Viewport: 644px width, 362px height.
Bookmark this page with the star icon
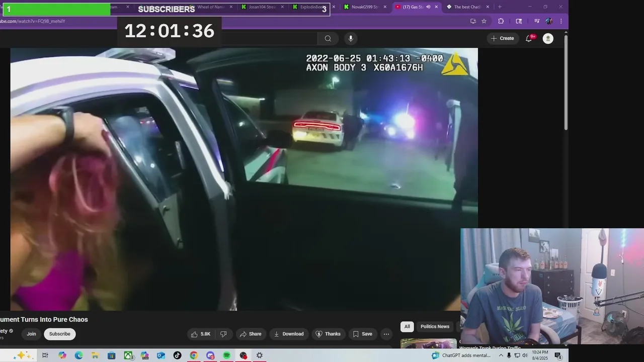click(484, 21)
